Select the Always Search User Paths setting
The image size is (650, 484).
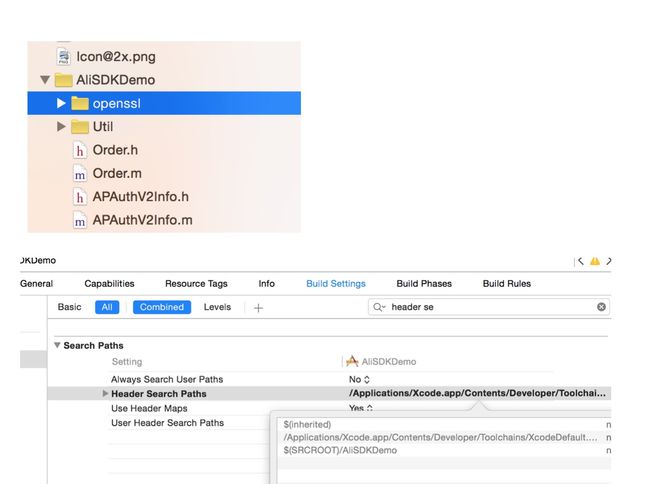(167, 380)
